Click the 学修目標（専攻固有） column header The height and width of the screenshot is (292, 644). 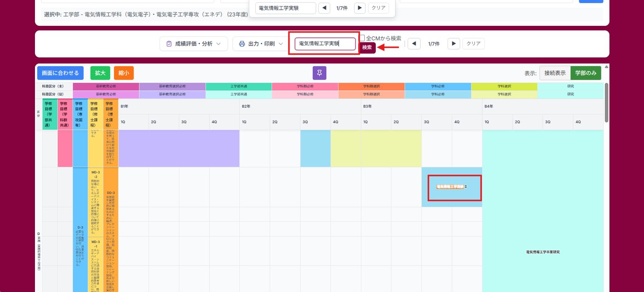point(80,114)
